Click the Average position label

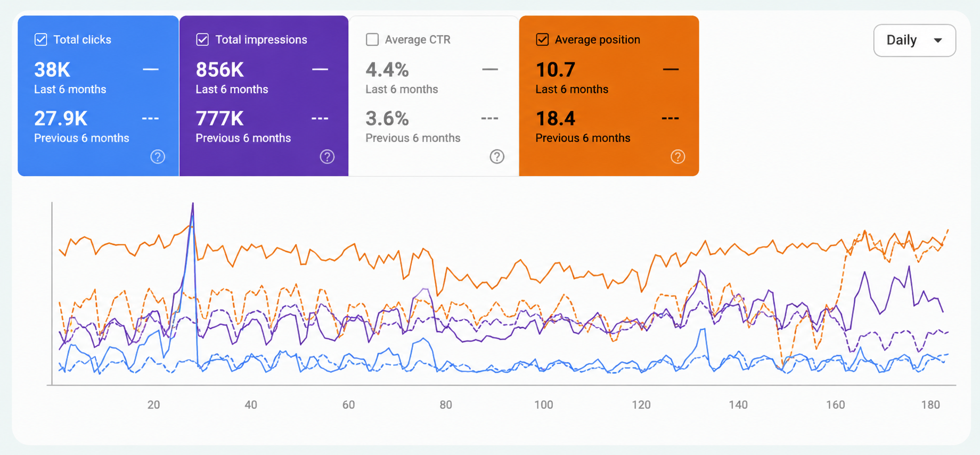point(598,39)
